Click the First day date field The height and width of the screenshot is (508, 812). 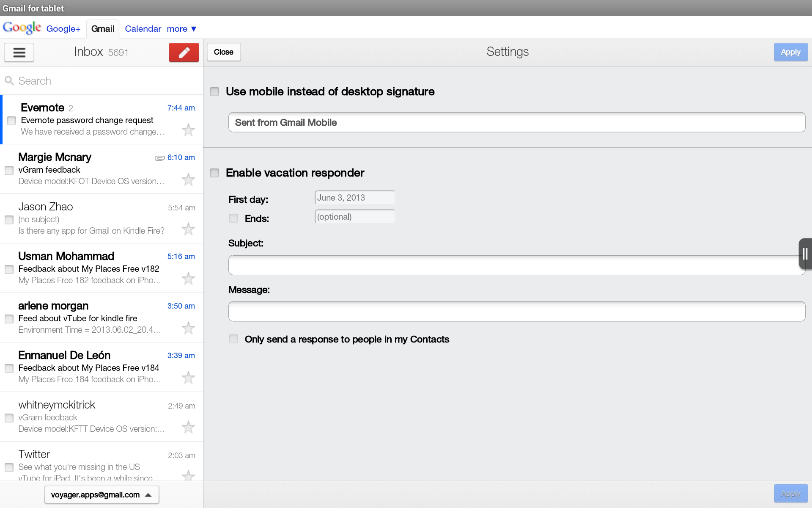pos(354,197)
